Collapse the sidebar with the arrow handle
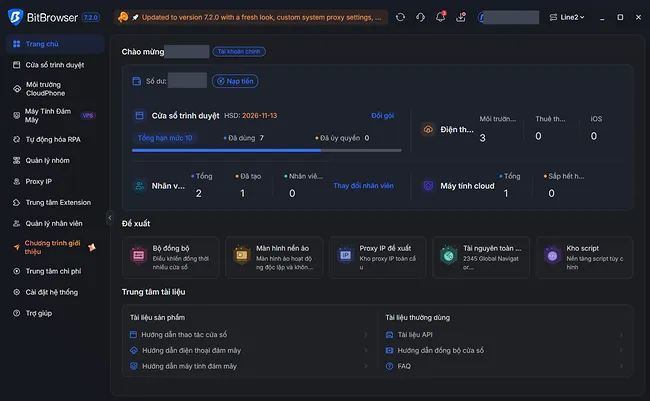This screenshot has width=650, height=401. coord(110,217)
